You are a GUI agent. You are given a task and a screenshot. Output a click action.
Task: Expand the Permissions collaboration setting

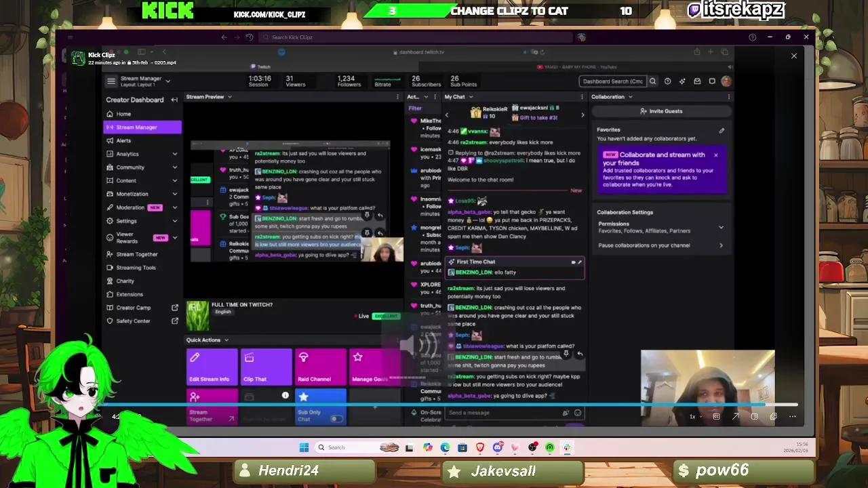(721, 227)
